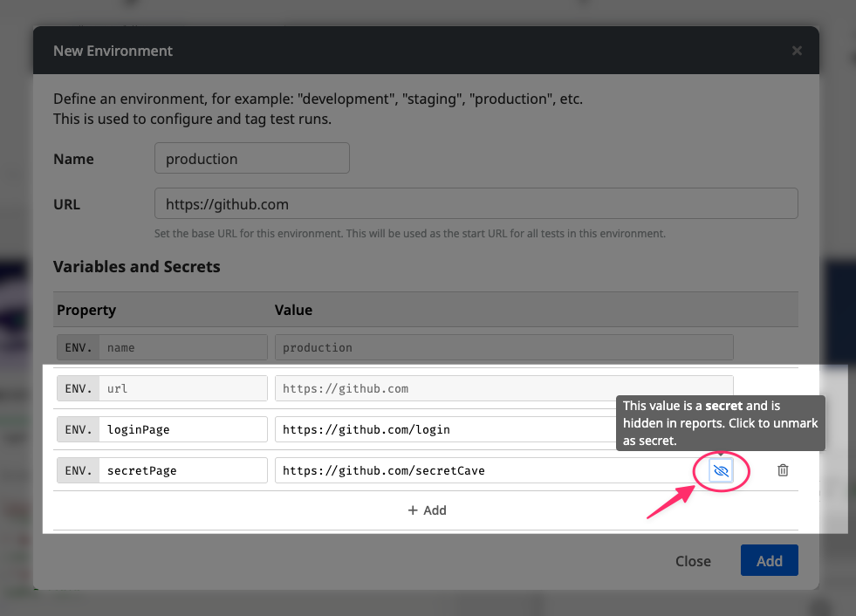Click the disabled name property field
Image resolution: width=856 pixels, height=616 pixels.
click(x=181, y=347)
